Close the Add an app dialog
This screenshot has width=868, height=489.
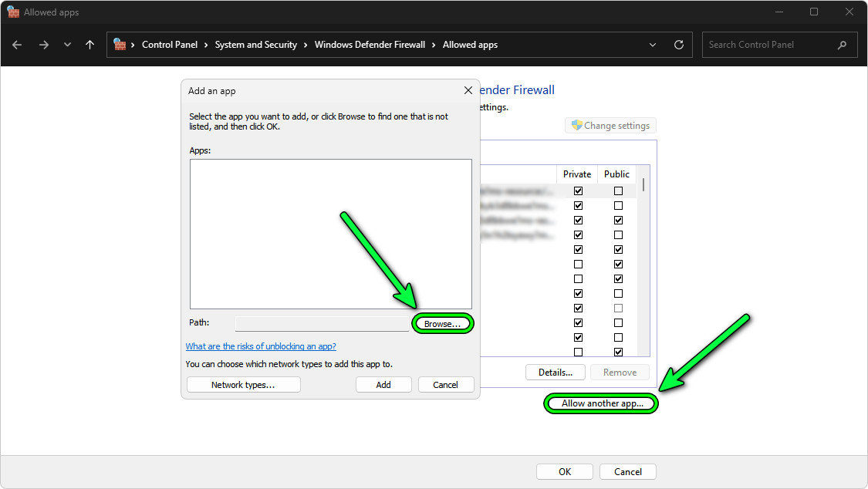(468, 90)
